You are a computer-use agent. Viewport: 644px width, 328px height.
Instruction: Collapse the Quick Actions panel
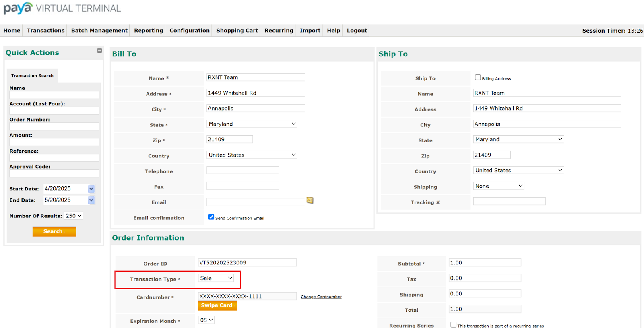point(99,51)
